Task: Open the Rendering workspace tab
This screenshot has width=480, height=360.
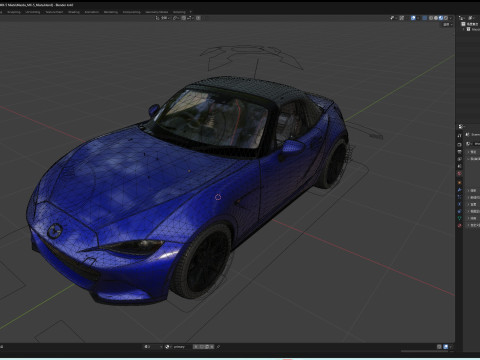Action: coord(111,12)
